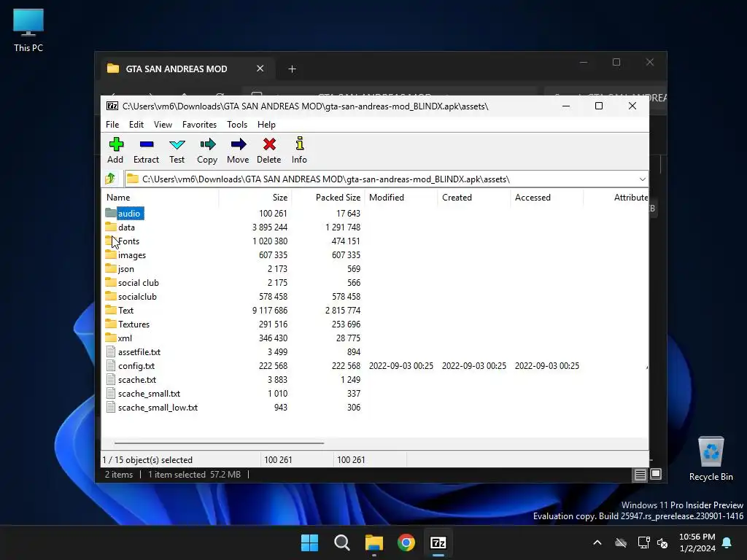Sort by the Created column header
This screenshot has width=747, height=560.
coord(474,197)
